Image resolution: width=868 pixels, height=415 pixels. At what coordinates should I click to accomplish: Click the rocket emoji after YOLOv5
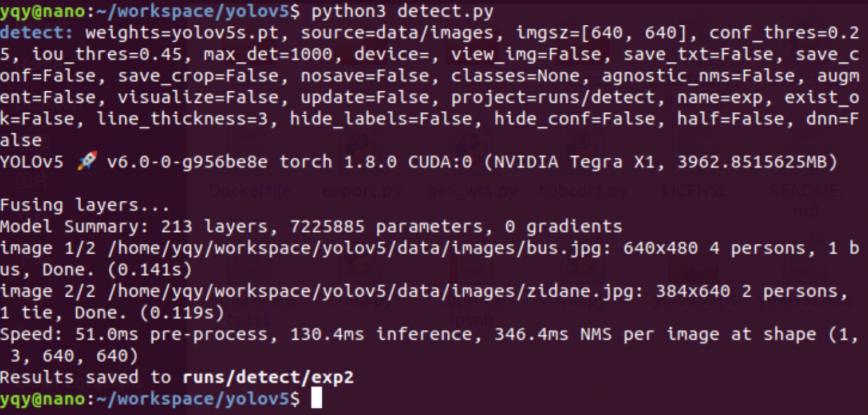86,162
